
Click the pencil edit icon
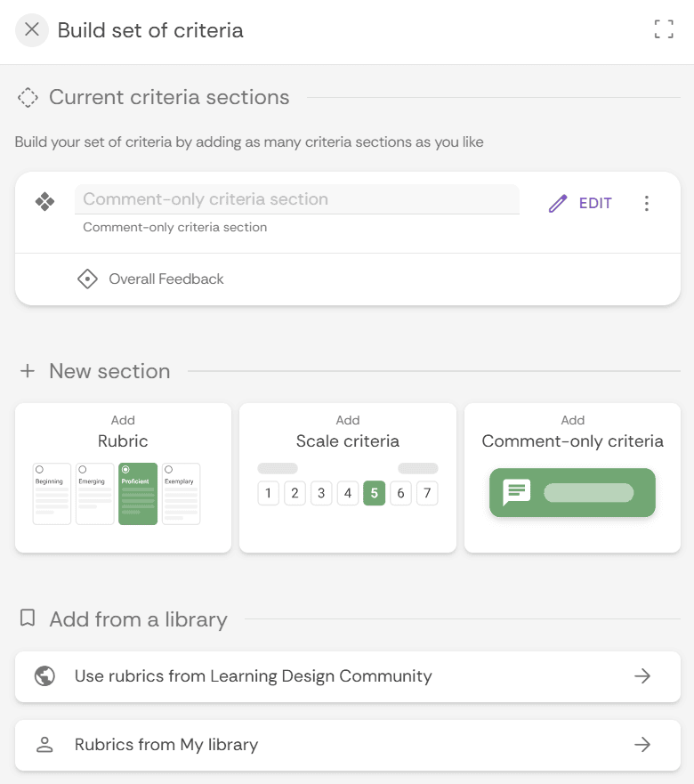[x=557, y=203]
